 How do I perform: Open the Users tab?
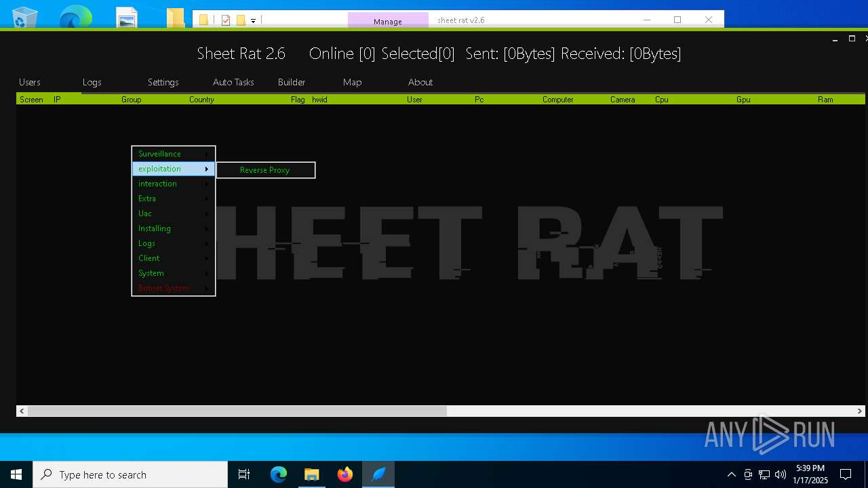(x=30, y=82)
